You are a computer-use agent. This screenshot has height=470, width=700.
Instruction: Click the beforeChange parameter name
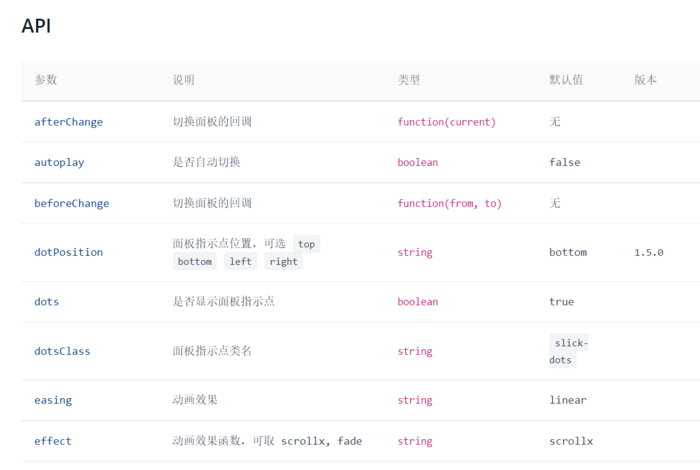click(x=72, y=204)
